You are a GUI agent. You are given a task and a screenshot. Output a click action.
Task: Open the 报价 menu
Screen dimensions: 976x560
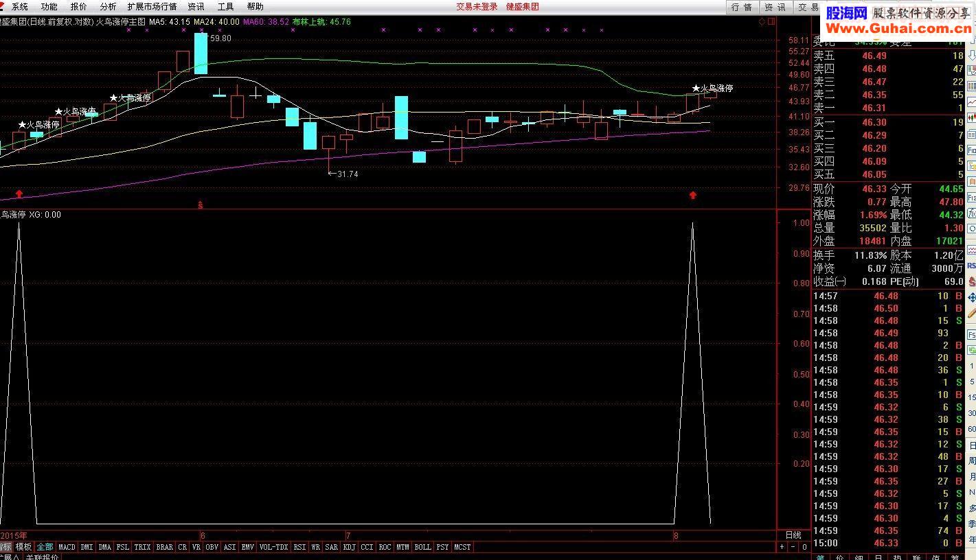click(x=79, y=7)
